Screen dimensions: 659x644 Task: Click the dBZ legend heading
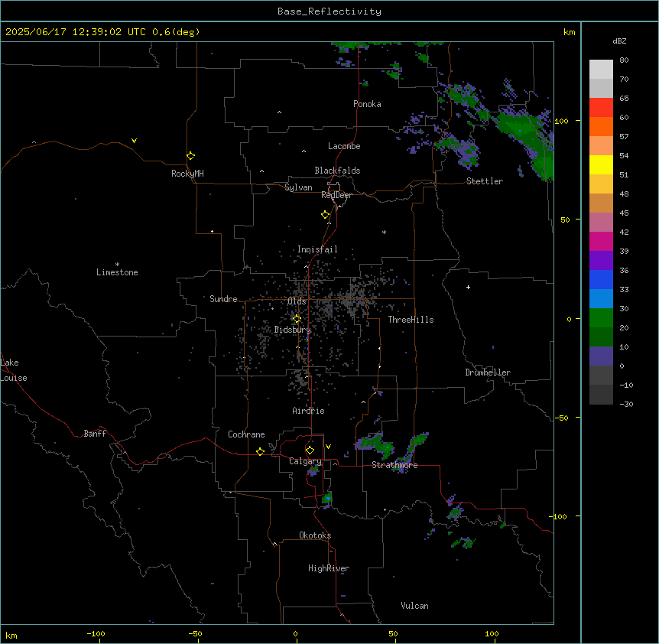coord(619,41)
